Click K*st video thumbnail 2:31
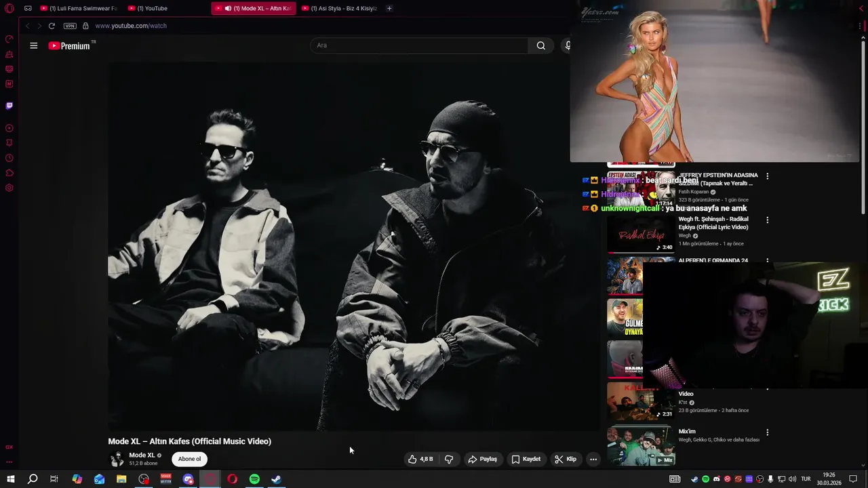 (x=641, y=401)
